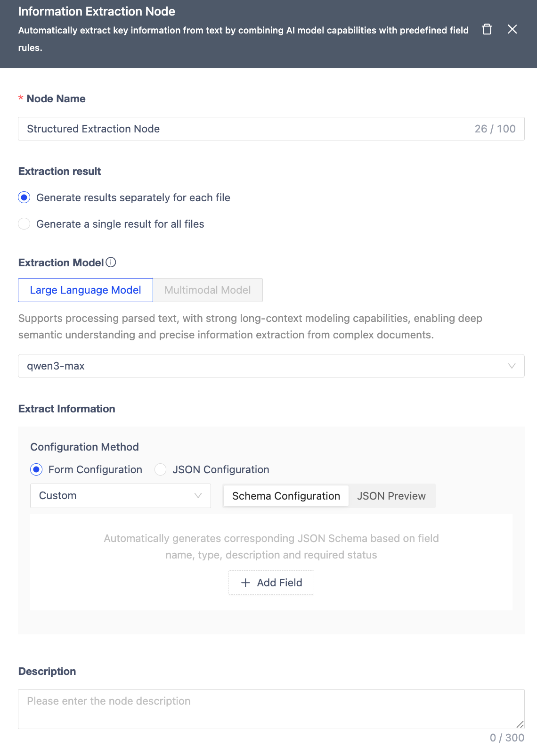Screen dimensions: 537x756
Task: Close the Information Extraction Node panel
Action: tap(513, 29)
